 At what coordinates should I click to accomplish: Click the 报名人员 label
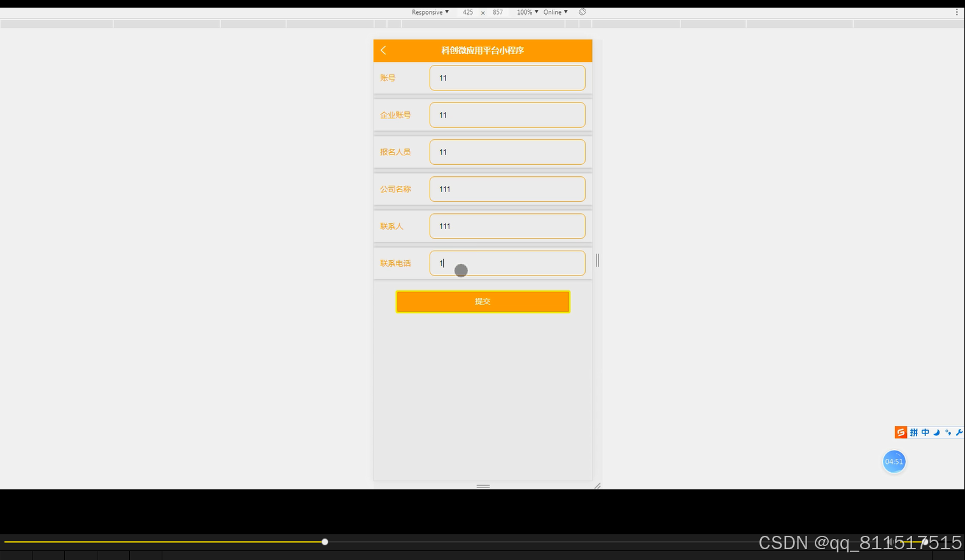tap(395, 152)
